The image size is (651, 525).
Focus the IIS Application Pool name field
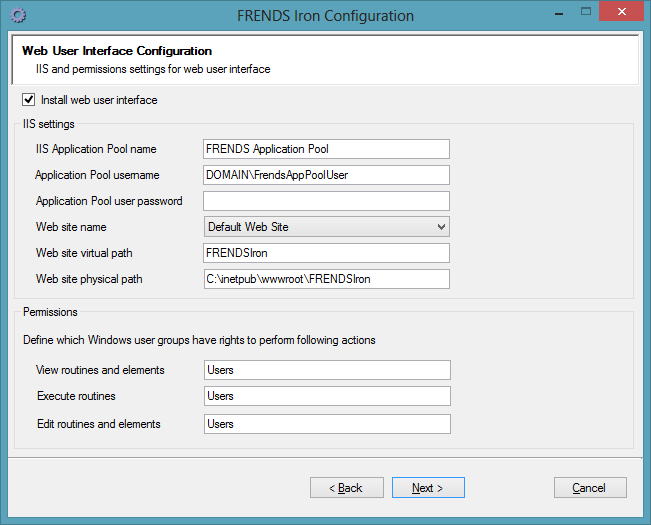tap(326, 149)
